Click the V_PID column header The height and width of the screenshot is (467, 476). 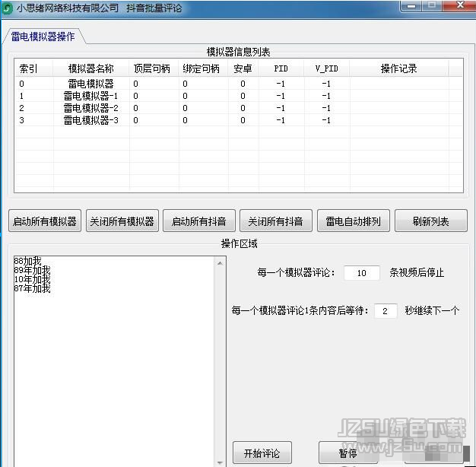[327, 68]
